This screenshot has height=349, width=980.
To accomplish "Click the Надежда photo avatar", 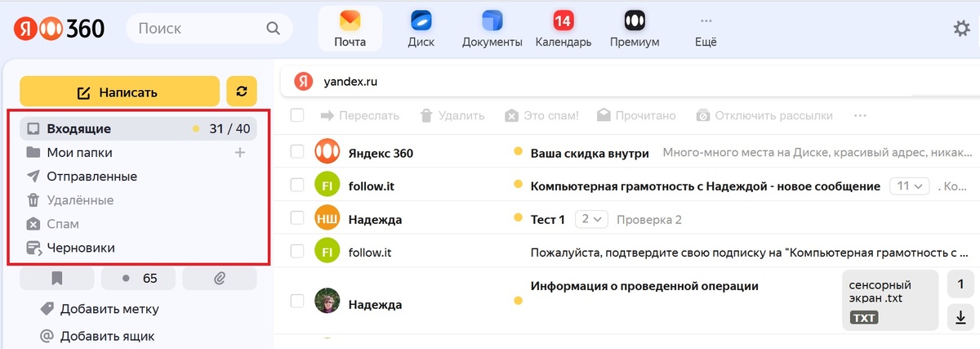I will click(x=327, y=301).
